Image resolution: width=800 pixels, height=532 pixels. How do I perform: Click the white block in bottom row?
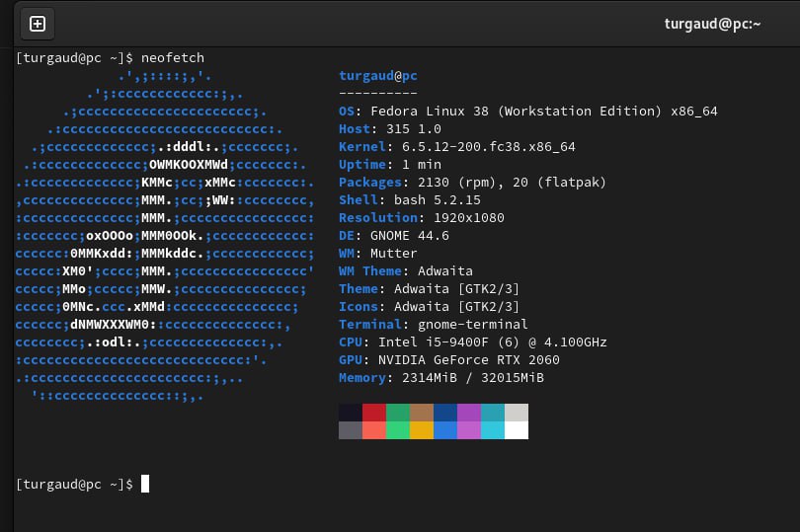[517, 430]
